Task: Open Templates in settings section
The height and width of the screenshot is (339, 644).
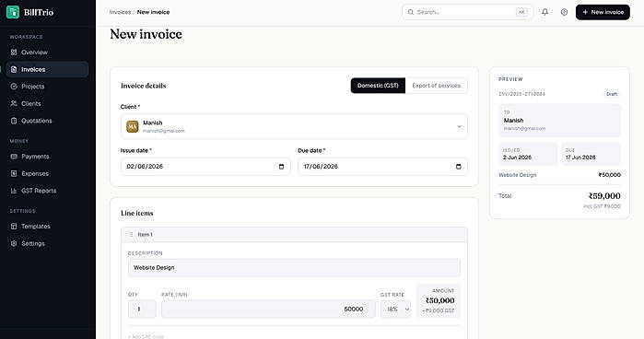Action: click(47, 227)
